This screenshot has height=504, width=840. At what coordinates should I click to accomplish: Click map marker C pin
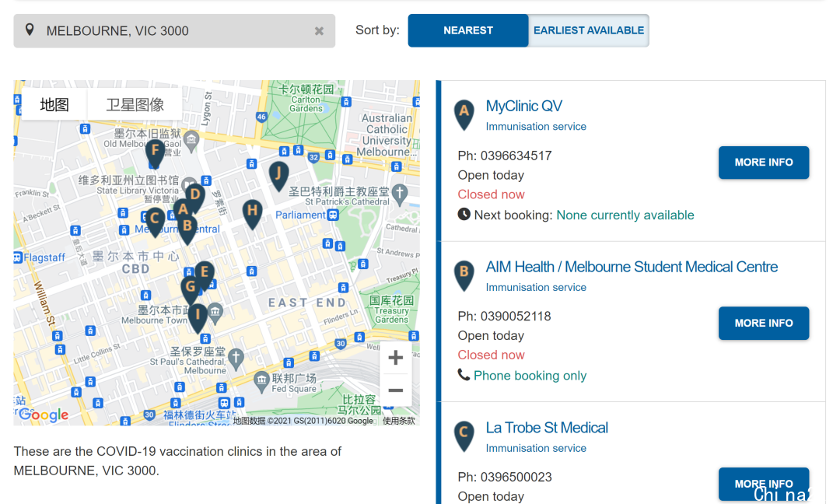(155, 221)
